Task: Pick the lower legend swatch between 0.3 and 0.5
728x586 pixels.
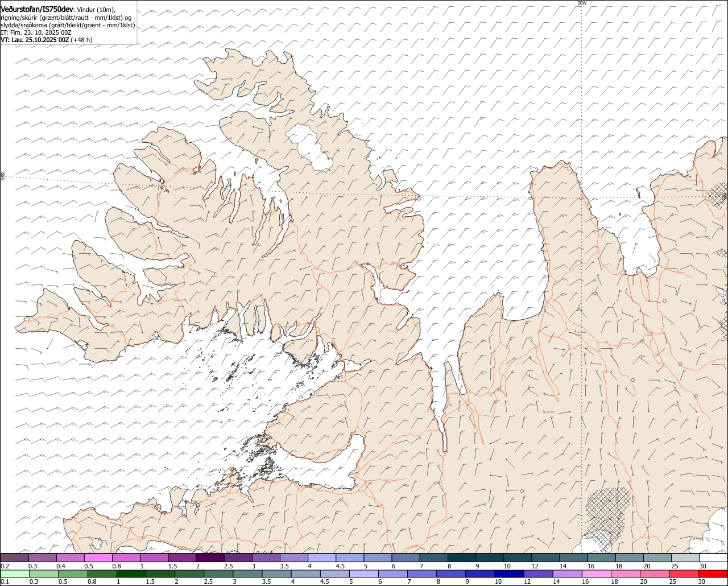Action: [x=43, y=573]
